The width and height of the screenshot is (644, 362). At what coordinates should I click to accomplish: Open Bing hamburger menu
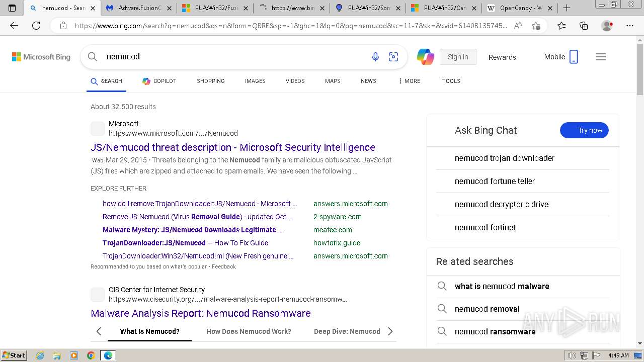click(x=601, y=57)
